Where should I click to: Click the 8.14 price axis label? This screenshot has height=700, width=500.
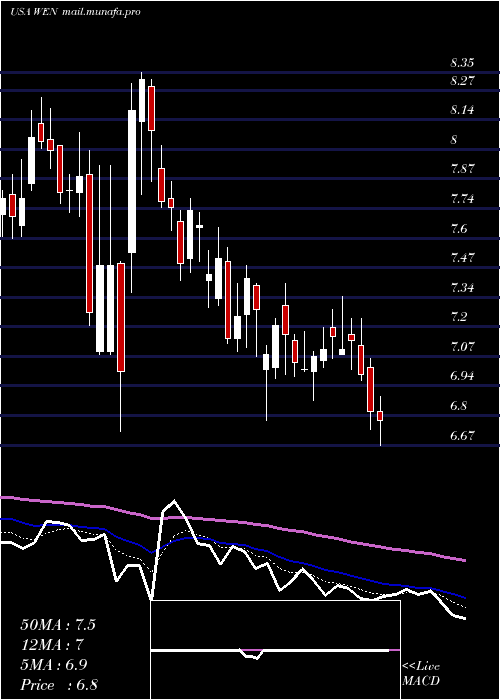pyautogui.click(x=462, y=110)
